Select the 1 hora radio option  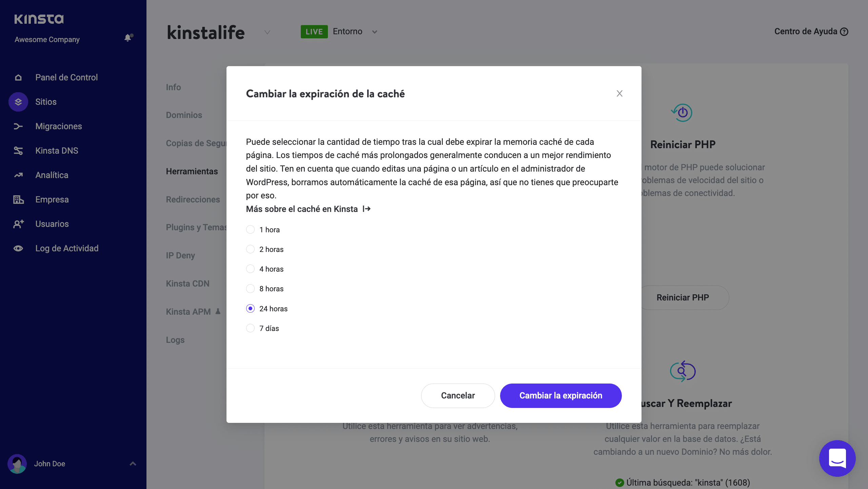250,230
